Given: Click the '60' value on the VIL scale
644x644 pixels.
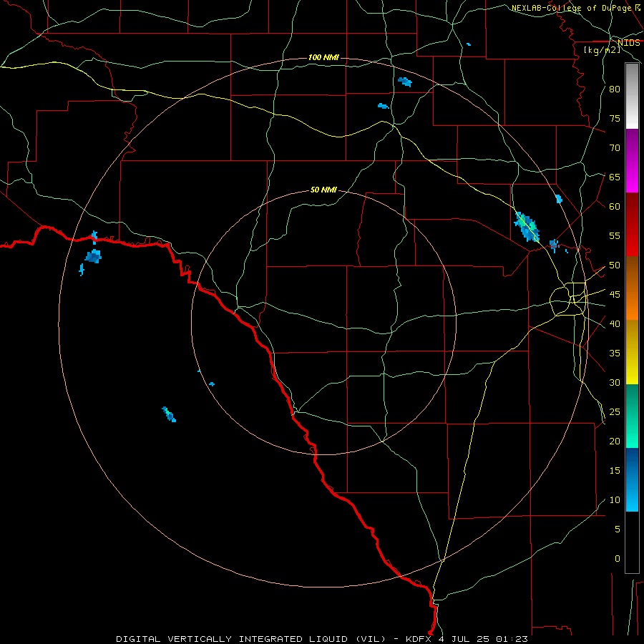Looking at the screenshot, I should (615, 207).
